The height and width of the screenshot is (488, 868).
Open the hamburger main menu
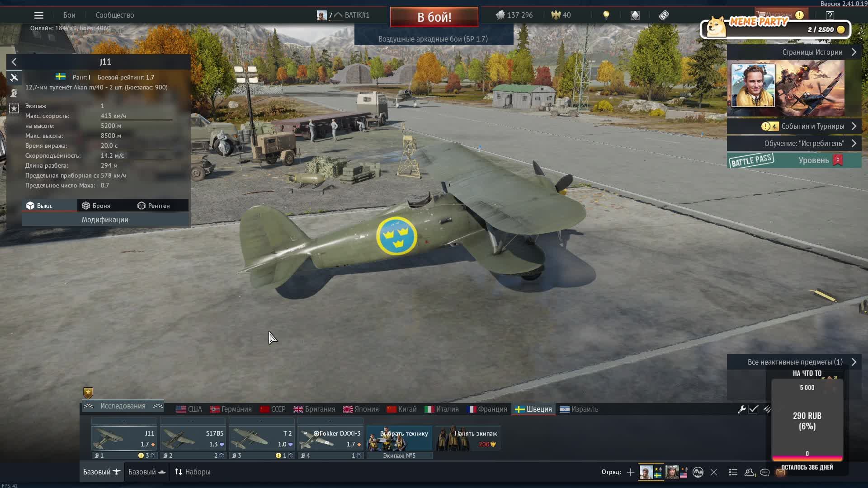pos(39,15)
